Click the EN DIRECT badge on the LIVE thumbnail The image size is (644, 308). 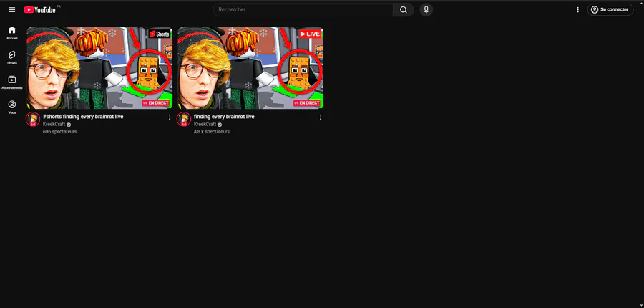pyautogui.click(x=307, y=103)
